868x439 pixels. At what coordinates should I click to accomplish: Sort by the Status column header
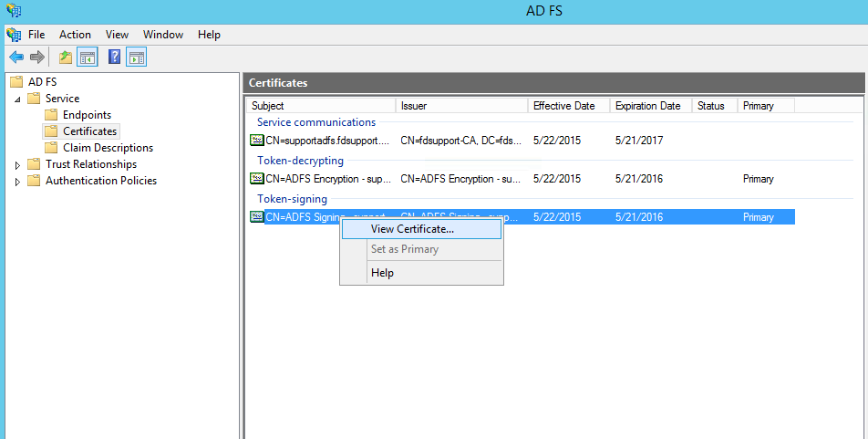[x=715, y=106]
